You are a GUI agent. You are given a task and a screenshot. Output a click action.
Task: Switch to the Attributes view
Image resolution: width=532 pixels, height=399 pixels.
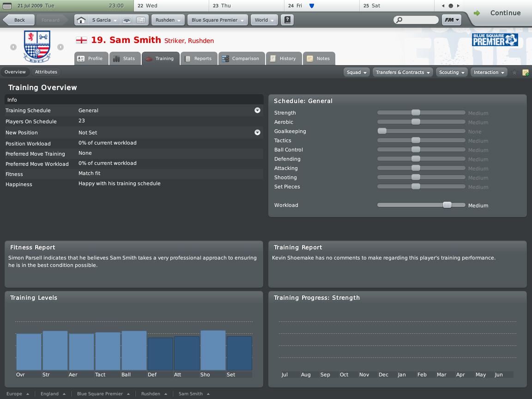point(46,72)
